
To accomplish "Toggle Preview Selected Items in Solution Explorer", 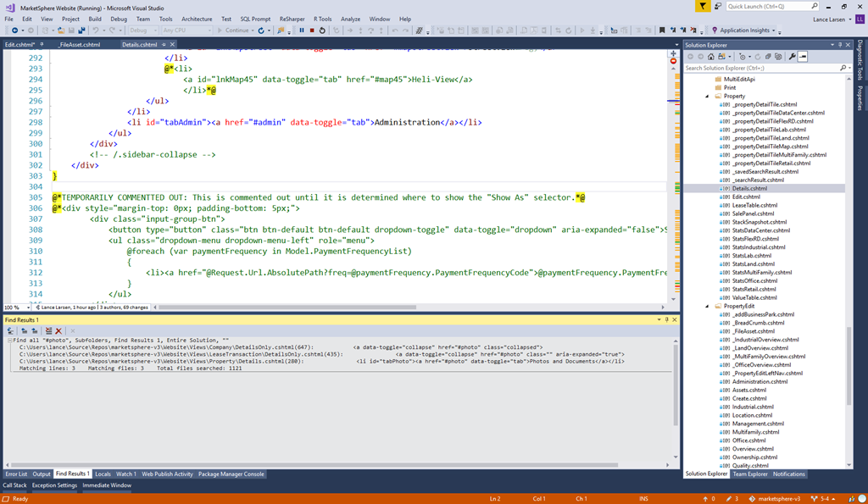I will (x=803, y=57).
